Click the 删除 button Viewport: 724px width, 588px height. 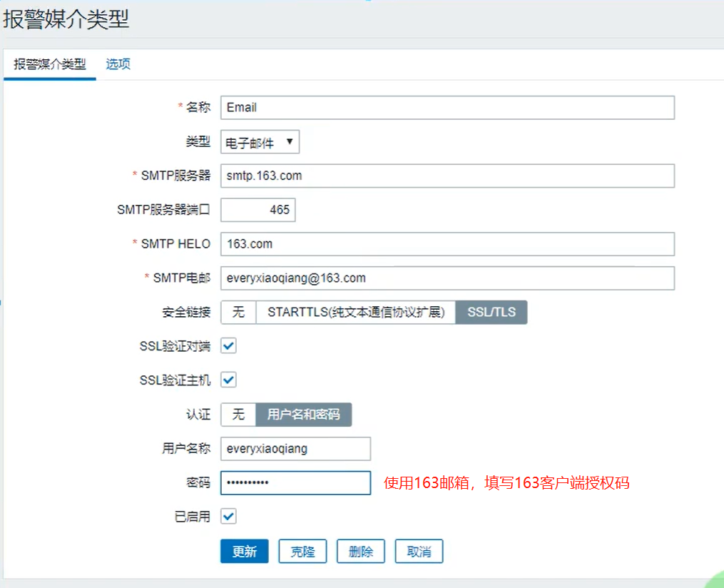click(361, 551)
